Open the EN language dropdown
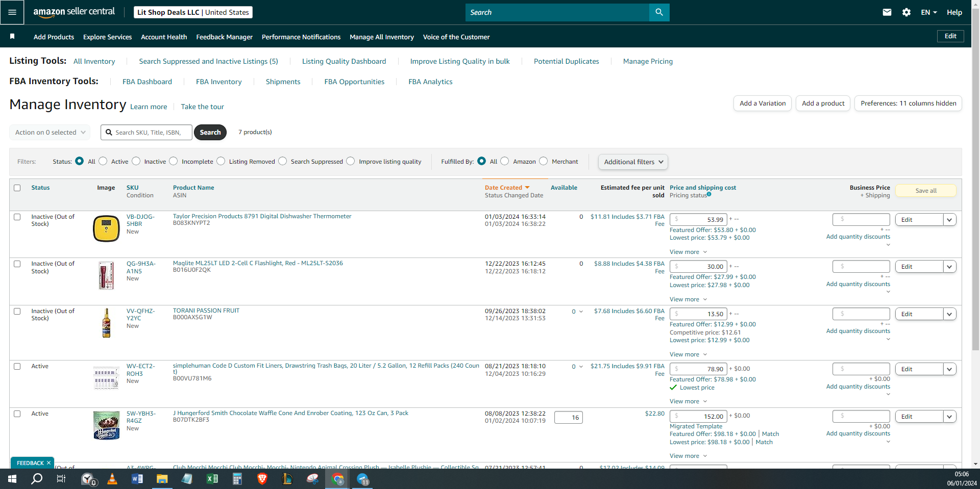980x489 pixels. (x=929, y=12)
